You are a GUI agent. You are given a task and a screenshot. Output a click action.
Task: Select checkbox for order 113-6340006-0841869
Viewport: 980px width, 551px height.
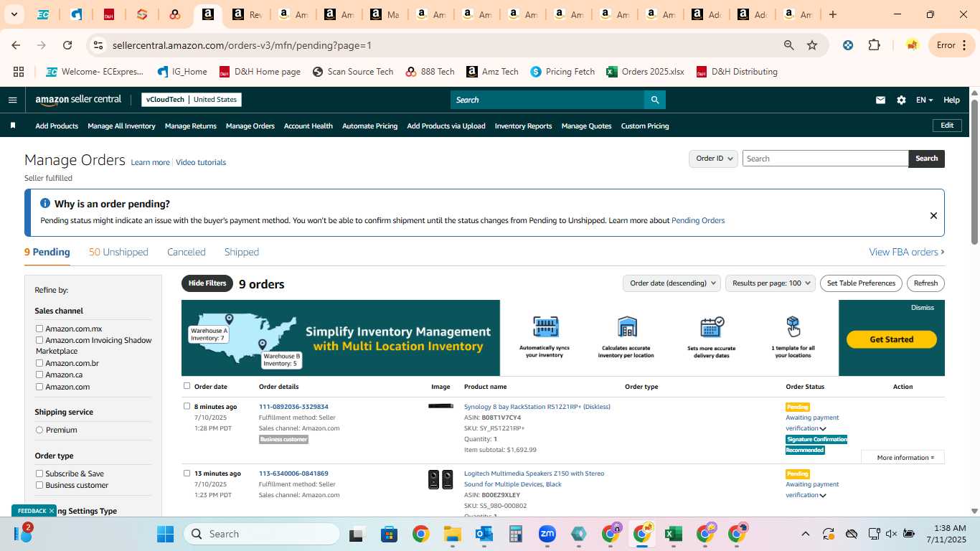(x=187, y=473)
